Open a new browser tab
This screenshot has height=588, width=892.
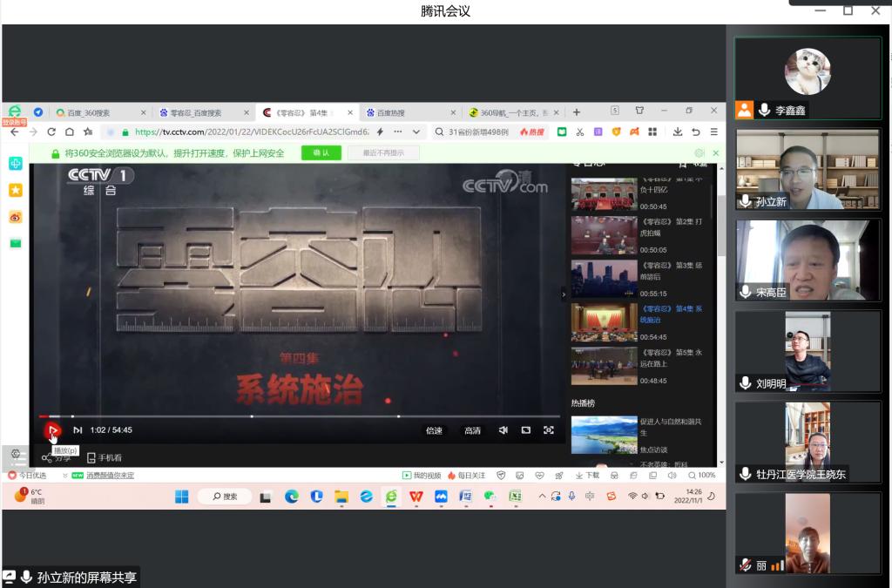coord(576,112)
